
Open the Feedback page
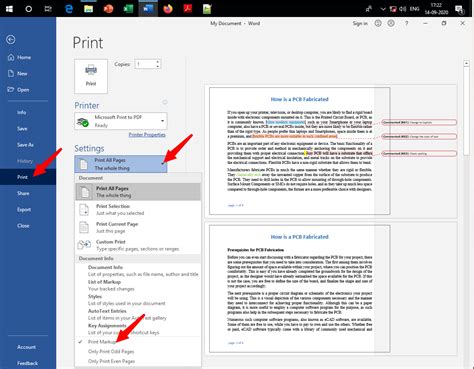pyautogui.click(x=27, y=363)
